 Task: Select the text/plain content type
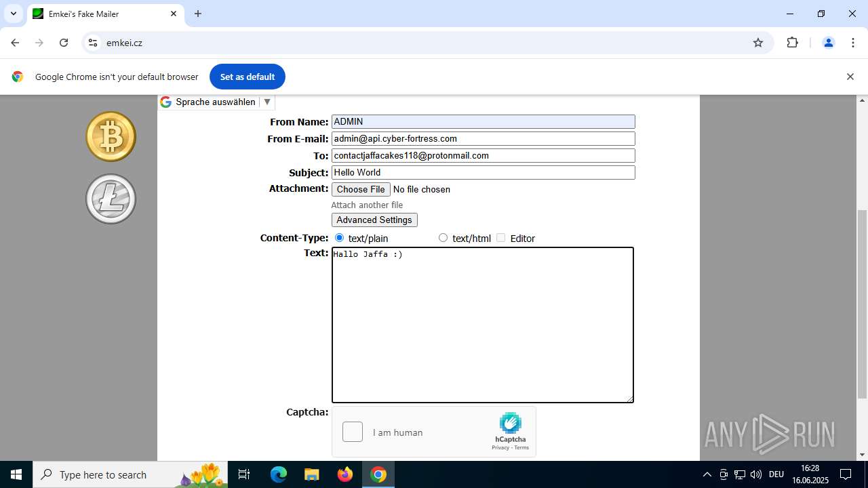[339, 238]
